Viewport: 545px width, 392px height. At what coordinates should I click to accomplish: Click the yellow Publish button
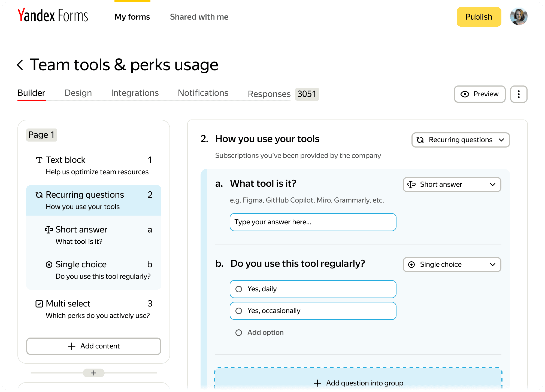[x=479, y=17]
